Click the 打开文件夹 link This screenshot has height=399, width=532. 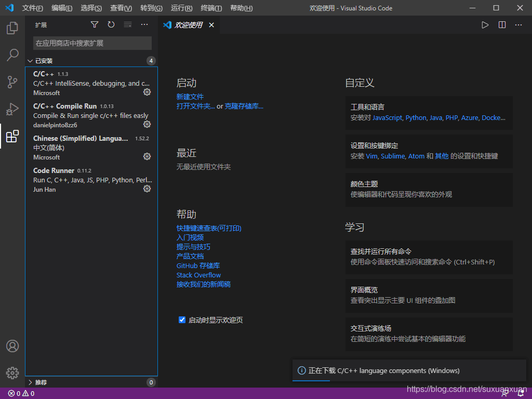tap(195, 106)
